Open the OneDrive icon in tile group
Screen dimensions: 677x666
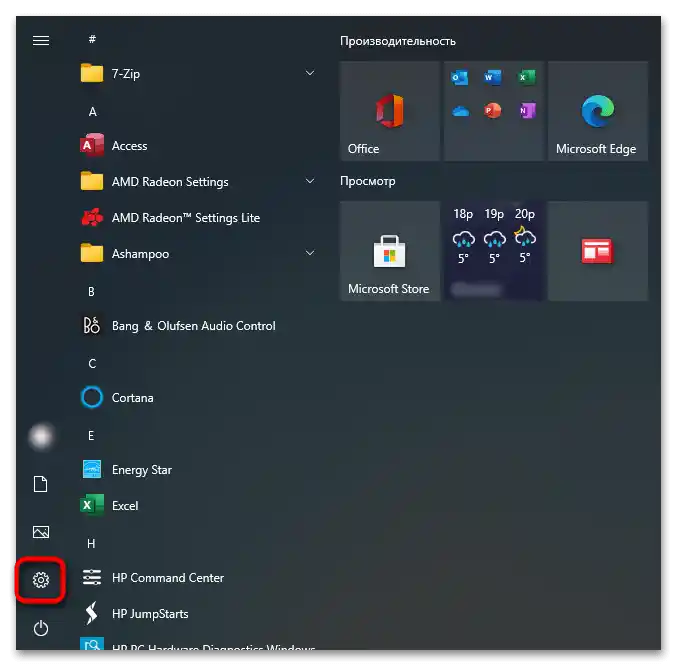460,111
